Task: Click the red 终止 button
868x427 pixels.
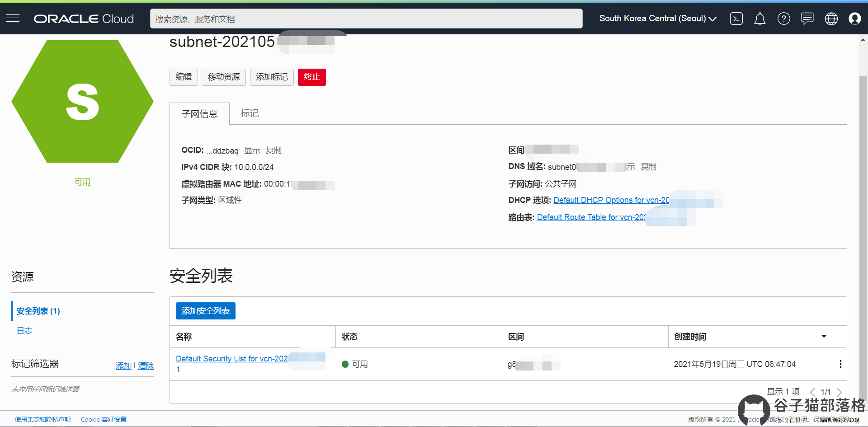Action: point(312,77)
